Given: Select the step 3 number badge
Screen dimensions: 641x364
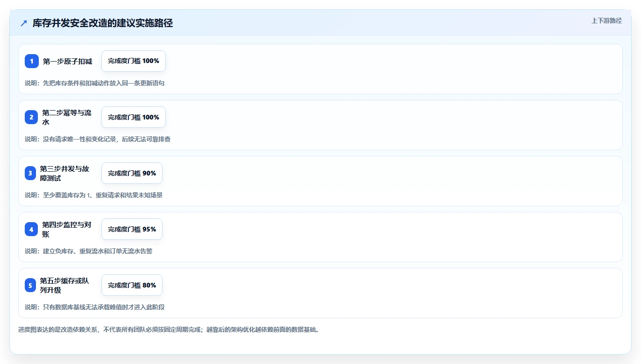Looking at the screenshot, I should pos(30,173).
